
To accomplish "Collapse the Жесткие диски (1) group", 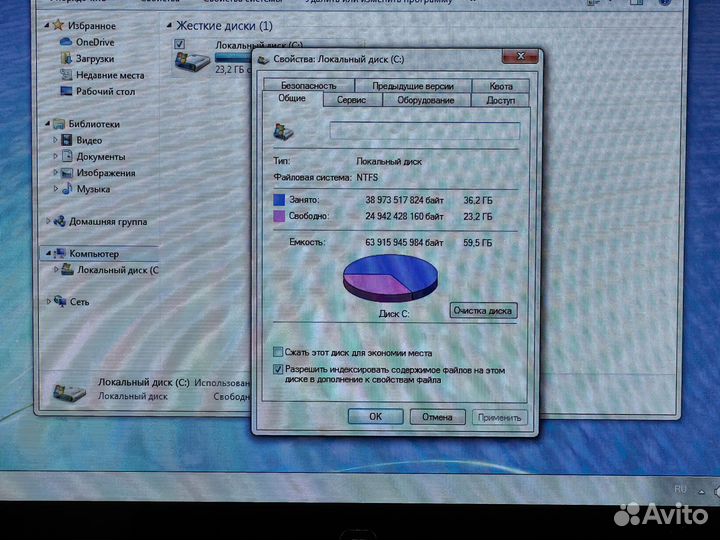I will [169, 26].
